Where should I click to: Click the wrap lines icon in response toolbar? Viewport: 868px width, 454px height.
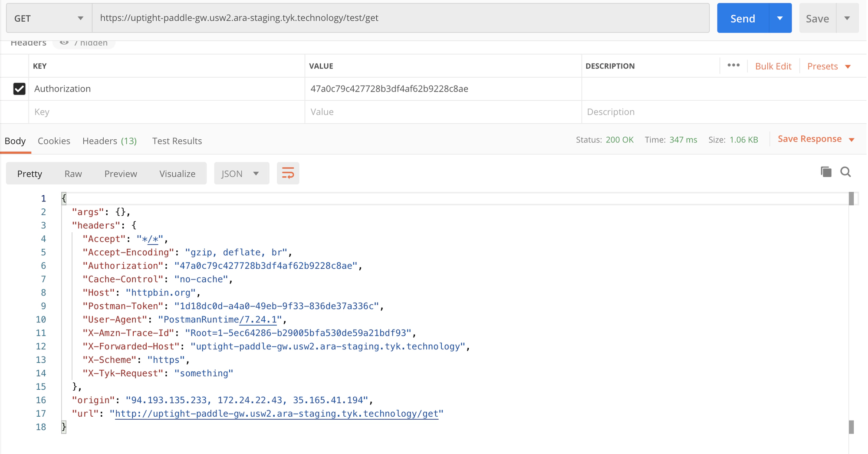[x=288, y=174]
